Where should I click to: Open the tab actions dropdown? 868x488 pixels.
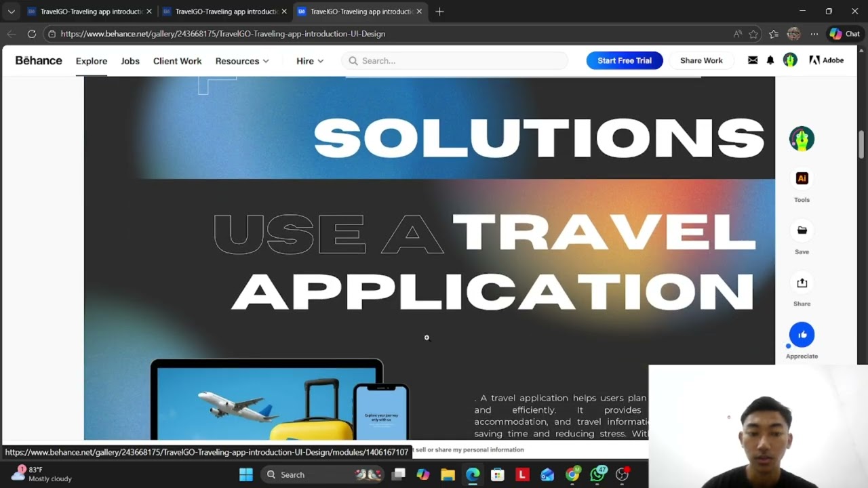[x=11, y=12]
